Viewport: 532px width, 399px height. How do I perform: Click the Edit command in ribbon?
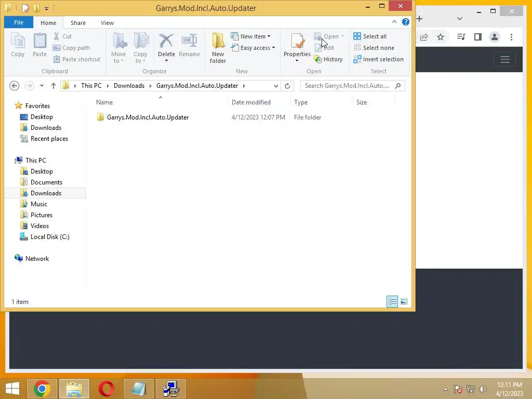click(x=324, y=48)
